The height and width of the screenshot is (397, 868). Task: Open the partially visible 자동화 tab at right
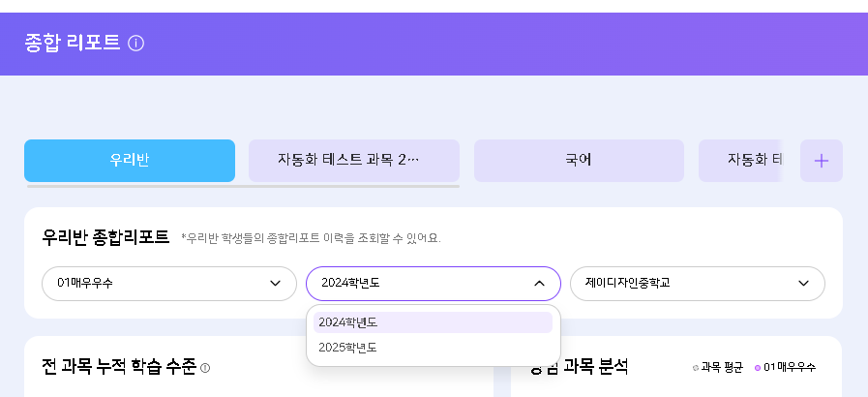(741, 161)
